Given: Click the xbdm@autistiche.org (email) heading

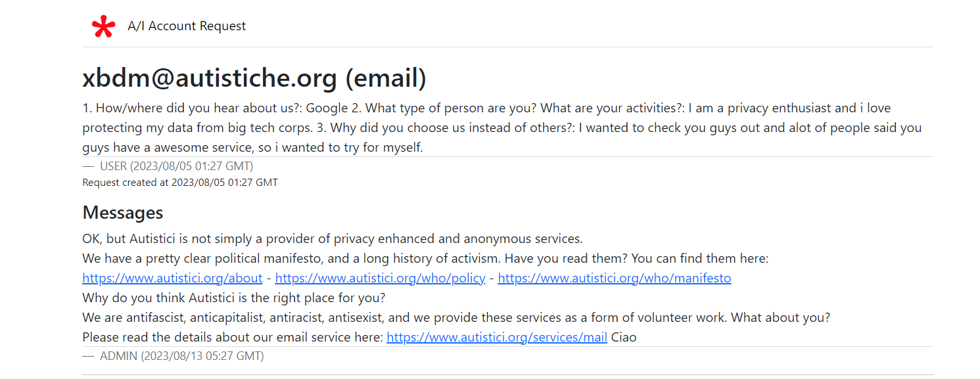Looking at the screenshot, I should click(254, 78).
